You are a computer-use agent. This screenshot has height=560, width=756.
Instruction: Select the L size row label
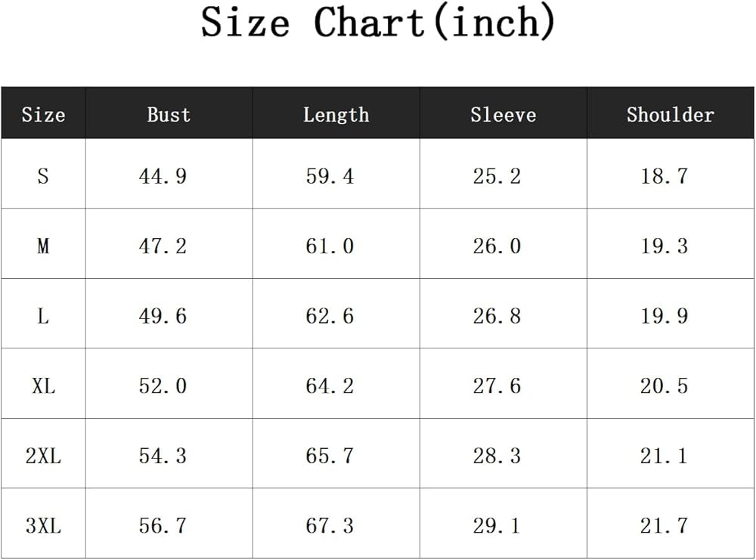click(x=43, y=316)
